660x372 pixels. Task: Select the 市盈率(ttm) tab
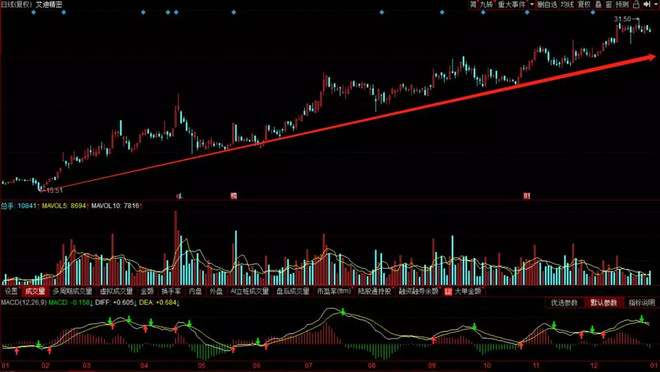tap(334, 291)
